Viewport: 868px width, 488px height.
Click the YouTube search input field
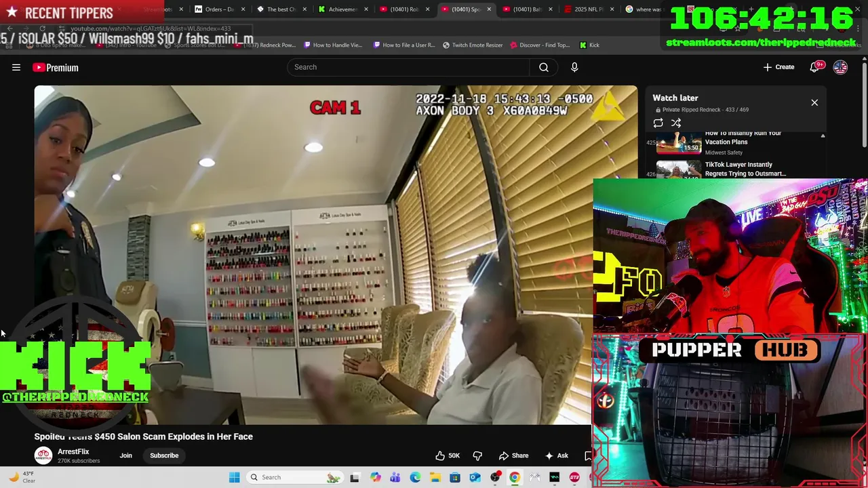click(x=408, y=67)
